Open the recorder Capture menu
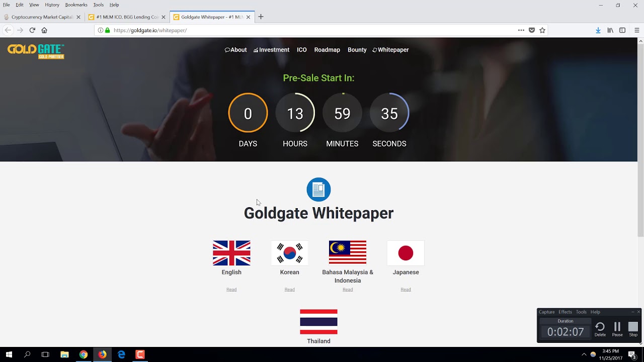This screenshot has height=362, width=644. 546,312
